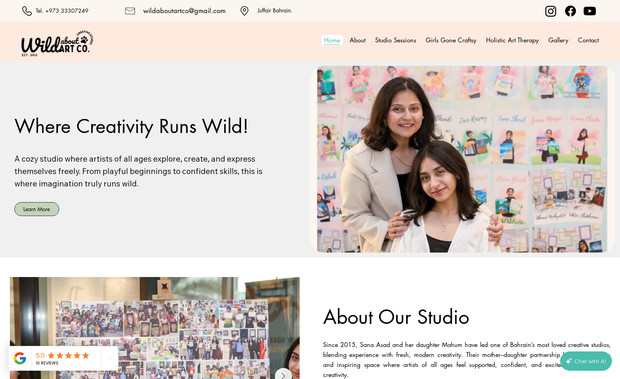Viewport: 620px width, 379px height.
Task: Open the YouTube social icon
Action: tap(590, 11)
